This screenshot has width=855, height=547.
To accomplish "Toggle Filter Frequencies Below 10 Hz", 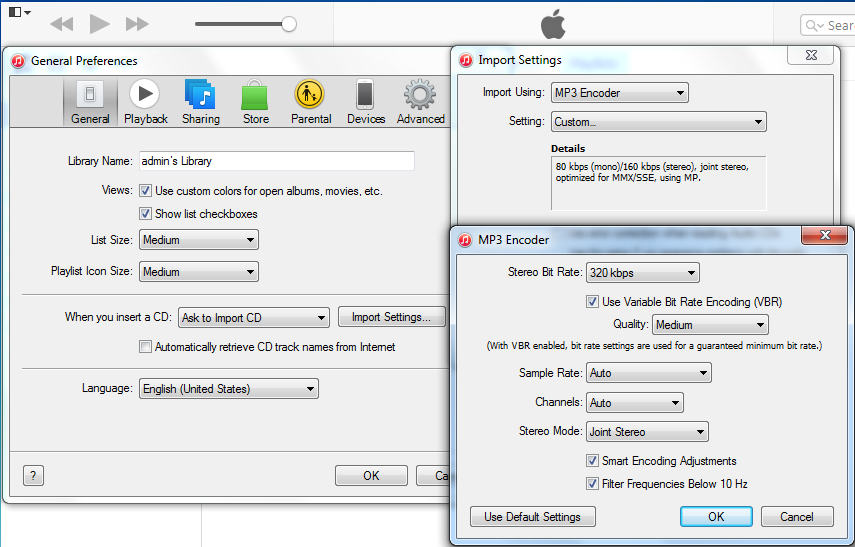I will (x=592, y=484).
